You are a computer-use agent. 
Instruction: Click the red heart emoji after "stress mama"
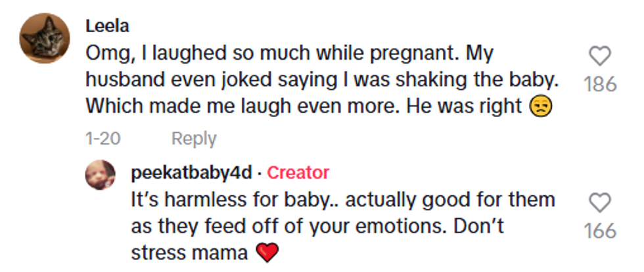[x=267, y=253]
